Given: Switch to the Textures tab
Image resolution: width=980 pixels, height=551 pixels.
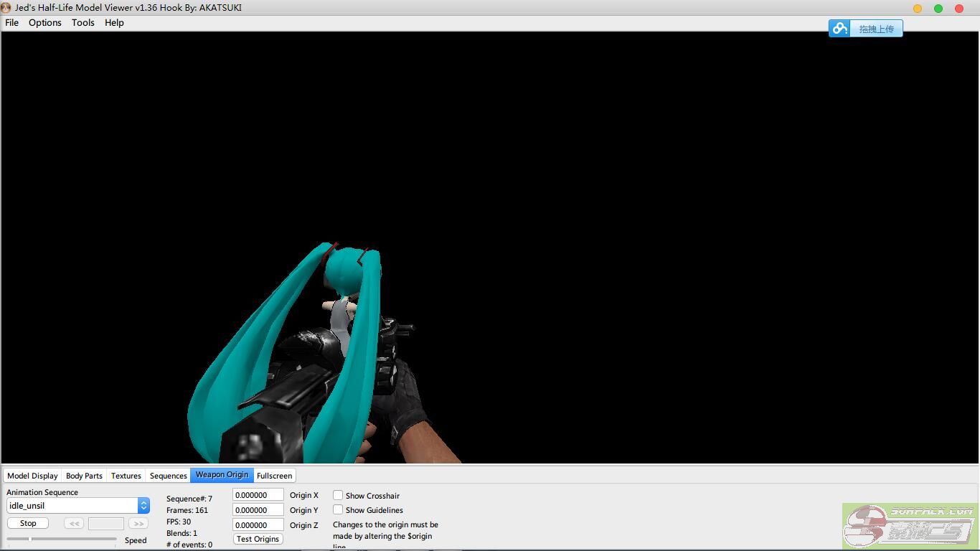Looking at the screenshot, I should pyautogui.click(x=126, y=476).
